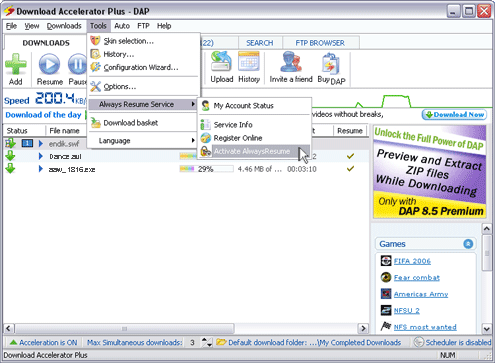The width and height of the screenshot is (495, 363).
Task: Expand the Dance zaul row arrow
Action: click(41, 156)
